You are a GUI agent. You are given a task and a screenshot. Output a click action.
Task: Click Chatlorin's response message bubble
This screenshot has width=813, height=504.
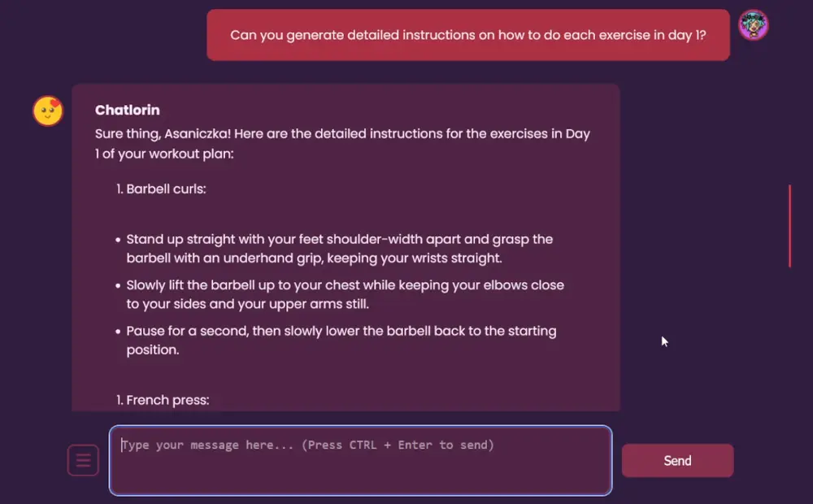click(346, 244)
